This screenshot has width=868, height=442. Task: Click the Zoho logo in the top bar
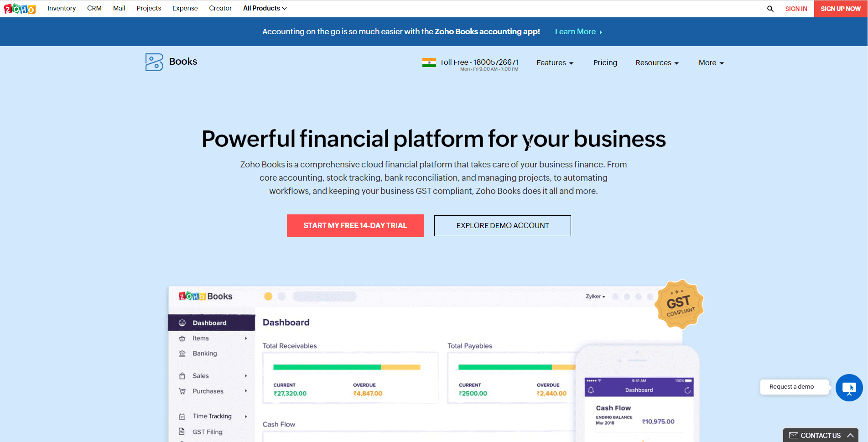point(20,9)
